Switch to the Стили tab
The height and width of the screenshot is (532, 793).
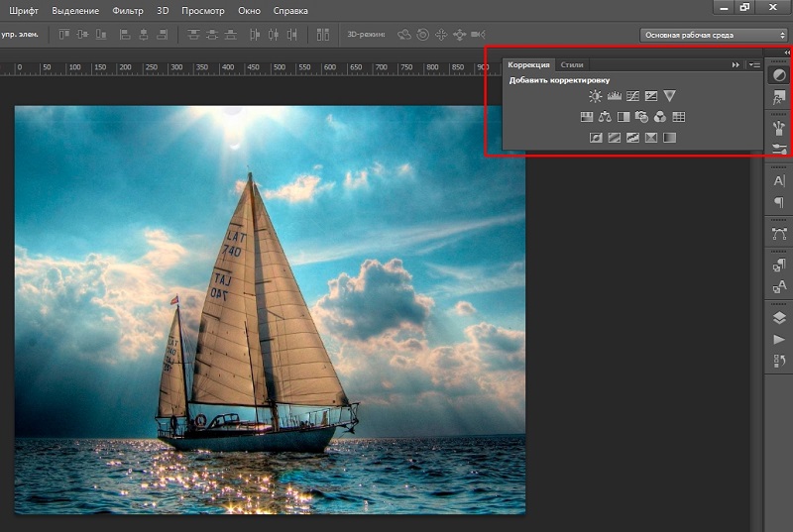point(572,64)
